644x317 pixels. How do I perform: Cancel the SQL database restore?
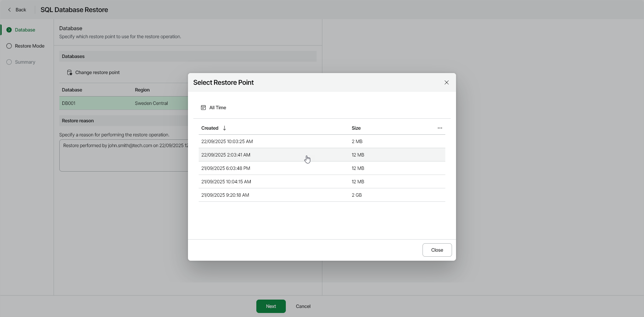pos(303,306)
